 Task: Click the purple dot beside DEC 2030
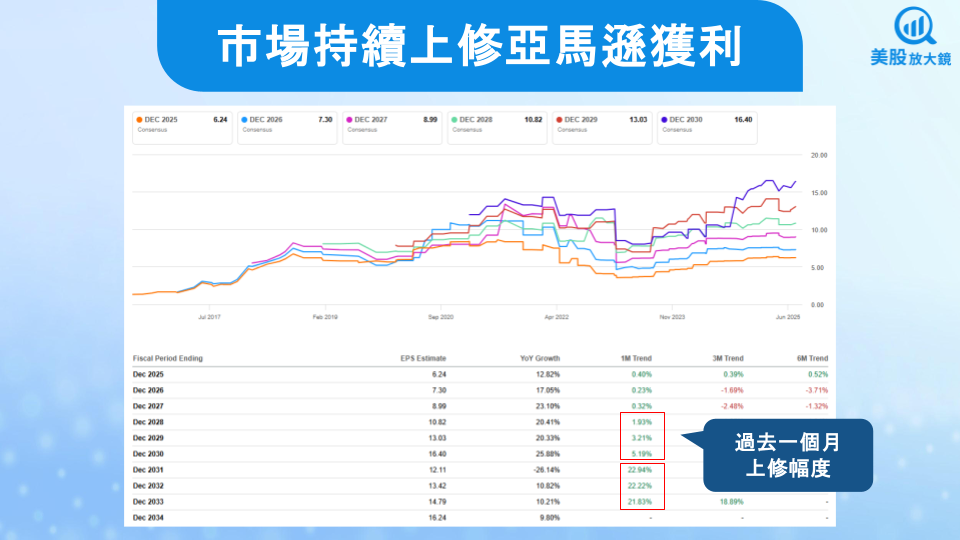point(664,120)
